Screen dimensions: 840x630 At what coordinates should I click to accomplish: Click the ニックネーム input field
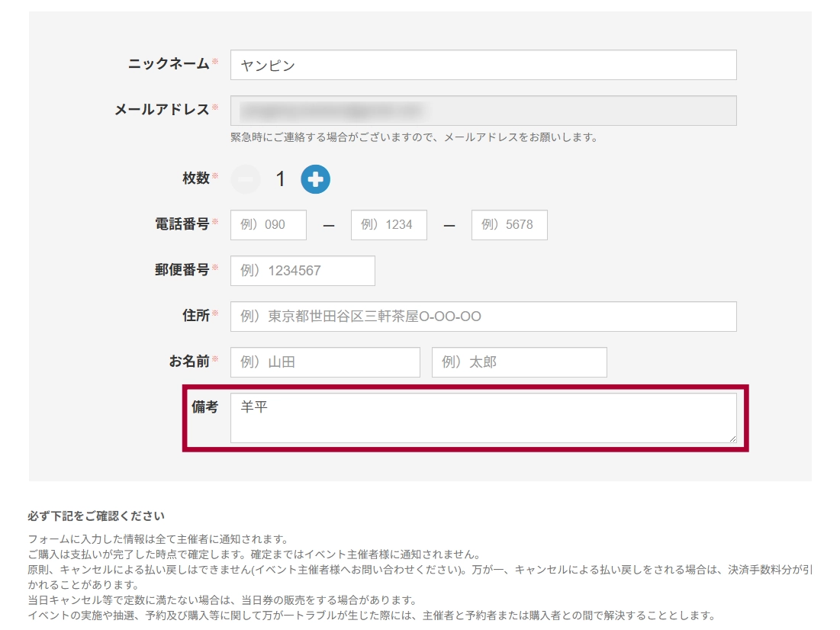[x=483, y=65]
